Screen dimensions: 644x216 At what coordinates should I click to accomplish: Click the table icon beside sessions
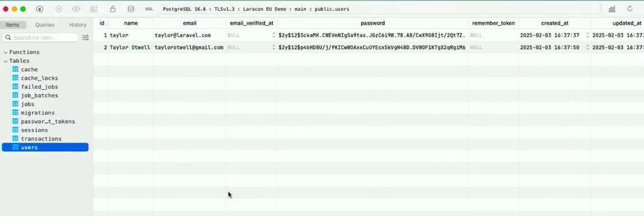(16, 130)
